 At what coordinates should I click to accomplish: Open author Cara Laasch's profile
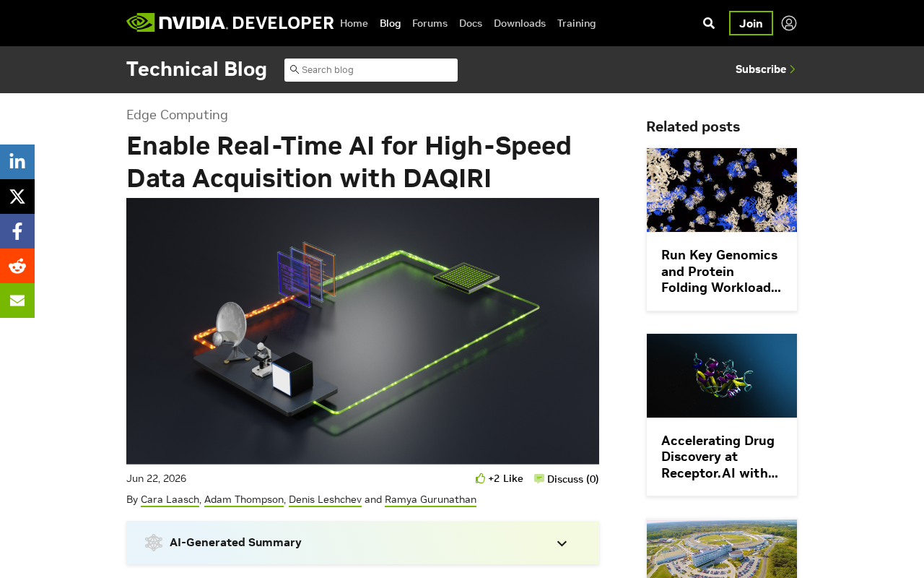click(x=170, y=499)
